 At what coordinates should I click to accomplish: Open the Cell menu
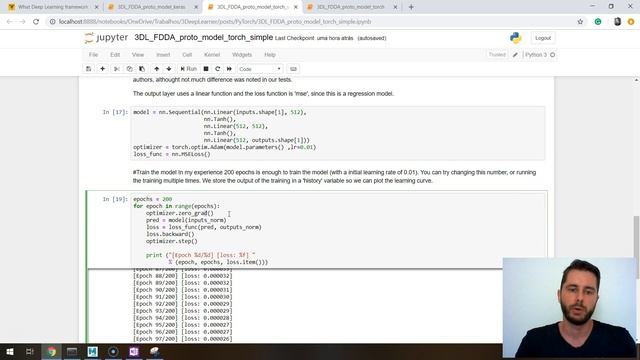coord(187,55)
